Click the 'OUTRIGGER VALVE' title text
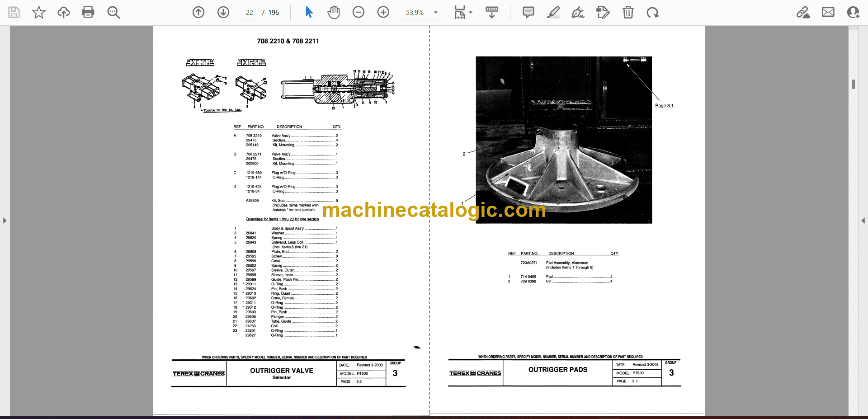The image size is (868, 419). [x=282, y=371]
